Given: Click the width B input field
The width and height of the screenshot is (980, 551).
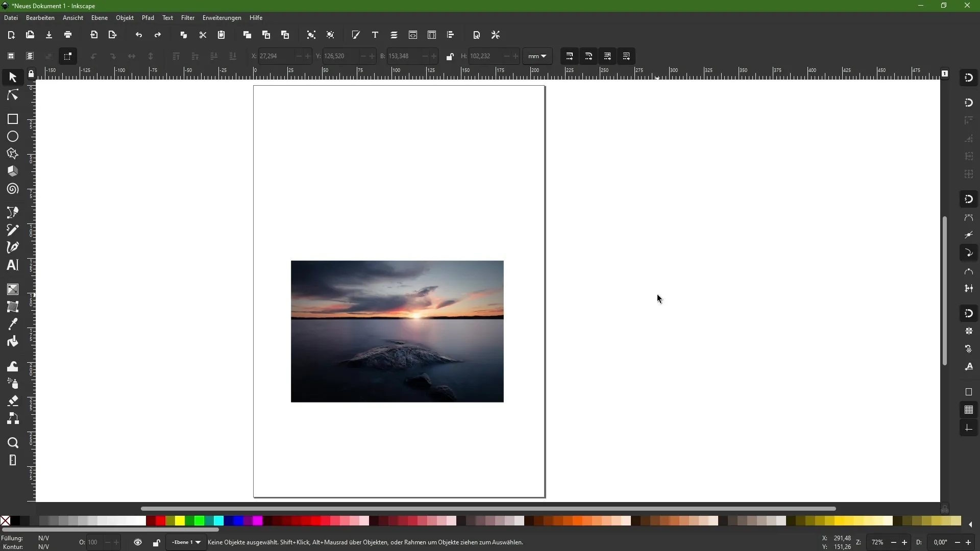Looking at the screenshot, I should (404, 56).
